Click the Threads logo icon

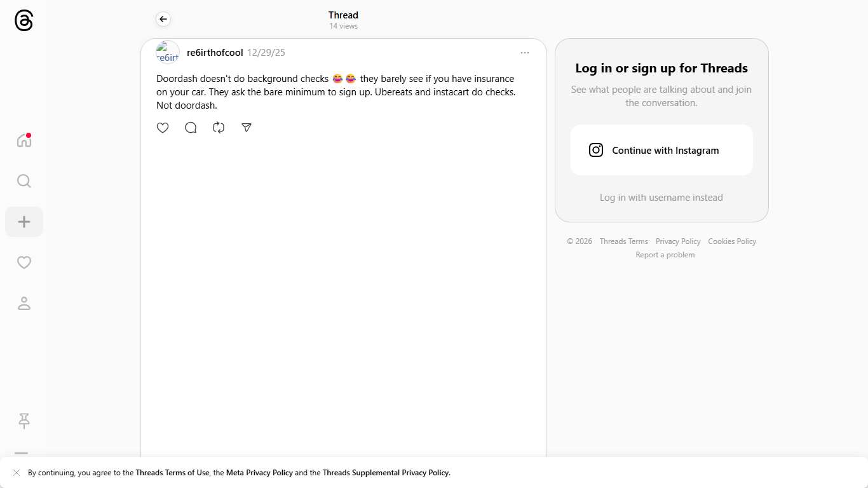(x=24, y=20)
